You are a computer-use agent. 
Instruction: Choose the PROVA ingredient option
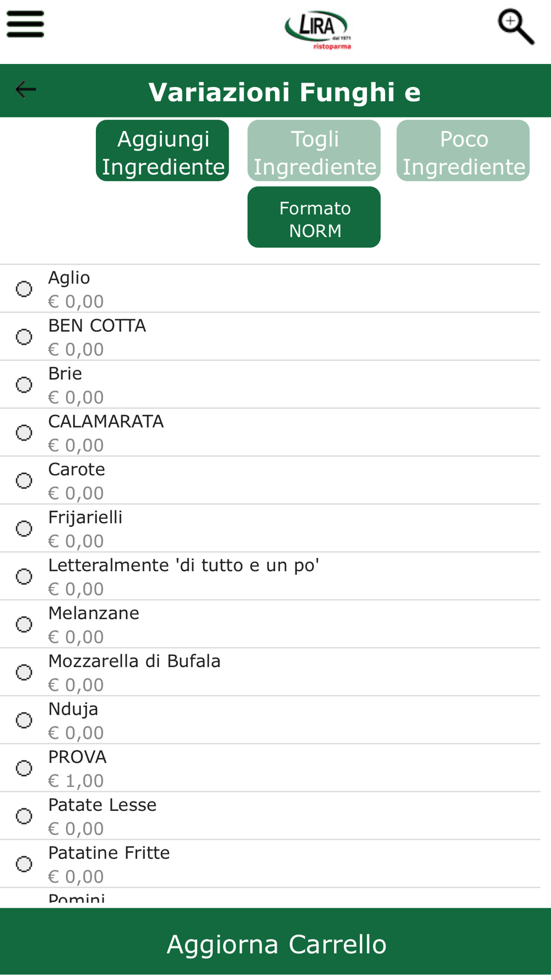click(x=270, y=768)
